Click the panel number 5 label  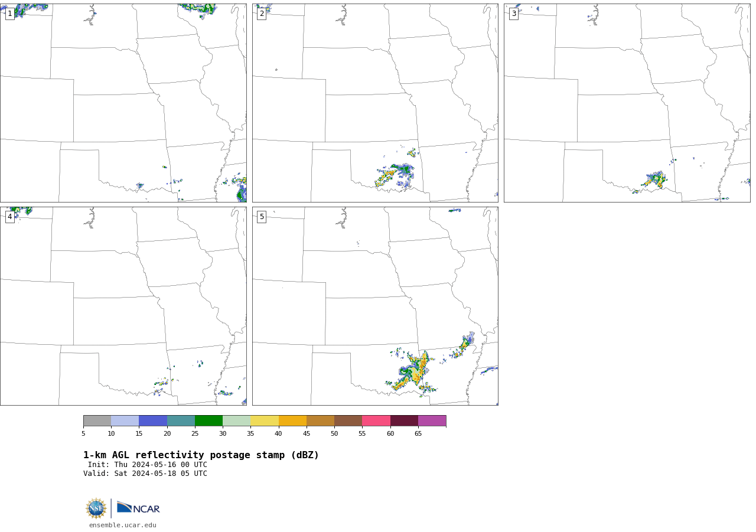pyautogui.click(x=262, y=217)
